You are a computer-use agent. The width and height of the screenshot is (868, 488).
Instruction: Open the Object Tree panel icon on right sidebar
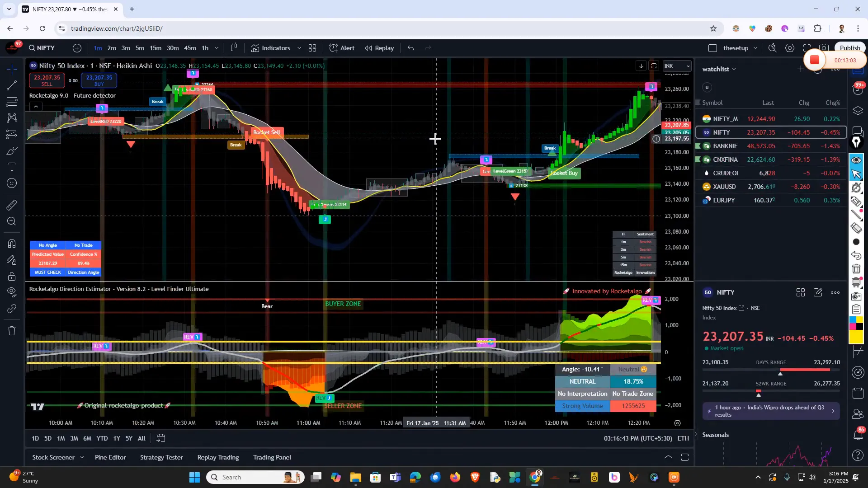click(x=857, y=110)
